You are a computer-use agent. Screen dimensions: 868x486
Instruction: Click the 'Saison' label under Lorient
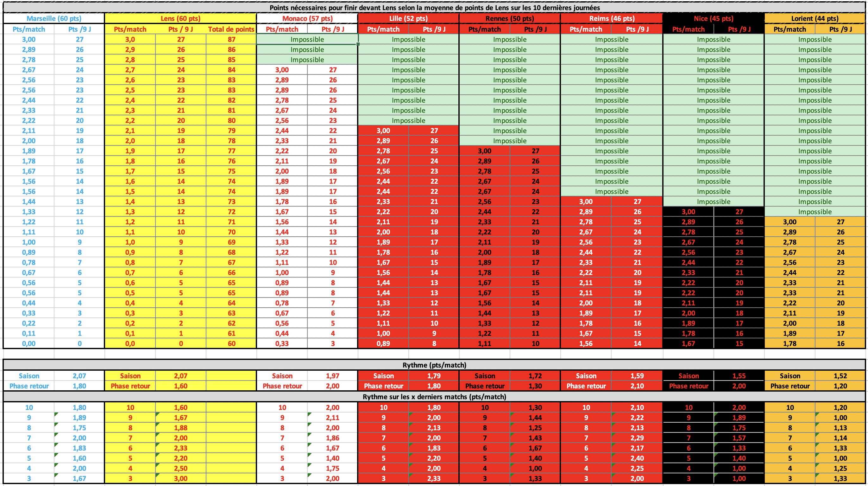pos(790,376)
